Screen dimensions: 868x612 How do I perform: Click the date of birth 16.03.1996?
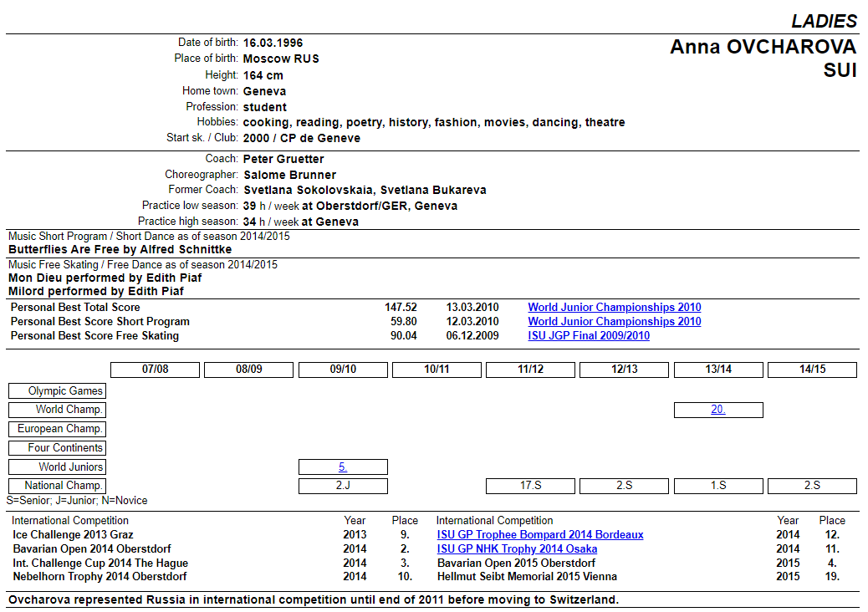pyautogui.click(x=273, y=43)
